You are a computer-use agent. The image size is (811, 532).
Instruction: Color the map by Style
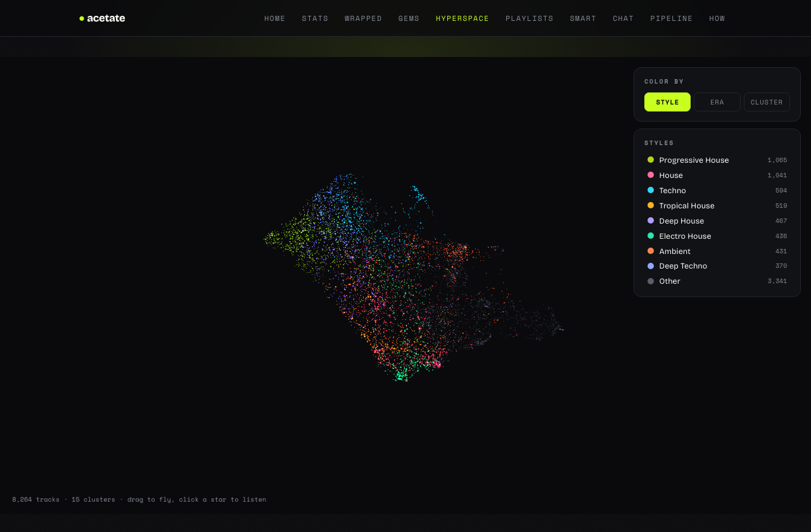click(x=667, y=102)
